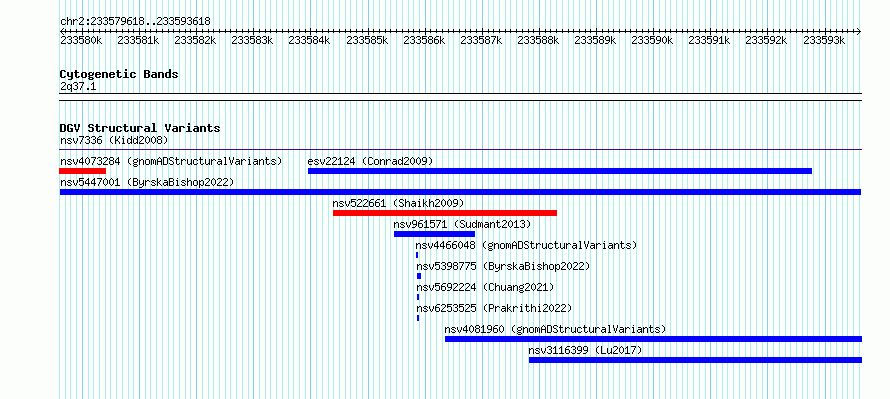
Task: Click the chr2:233579618..233593618 region label
Action: [x=135, y=21]
